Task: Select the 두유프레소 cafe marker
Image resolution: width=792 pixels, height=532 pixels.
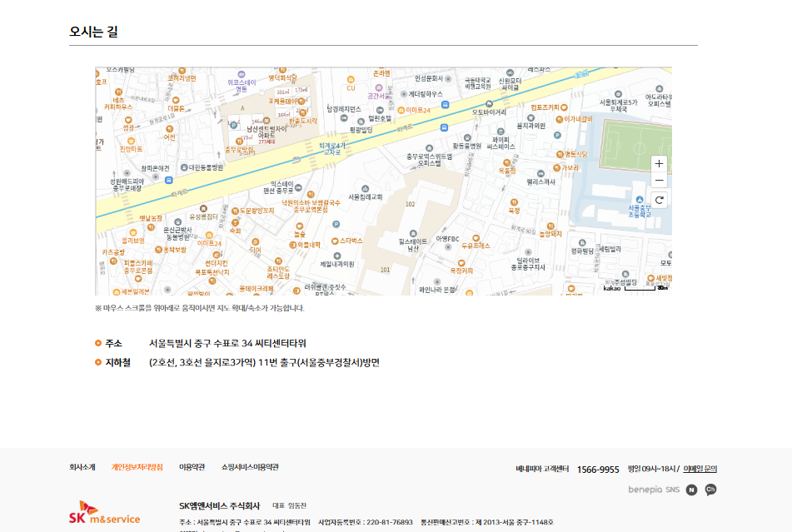Action: (476, 238)
